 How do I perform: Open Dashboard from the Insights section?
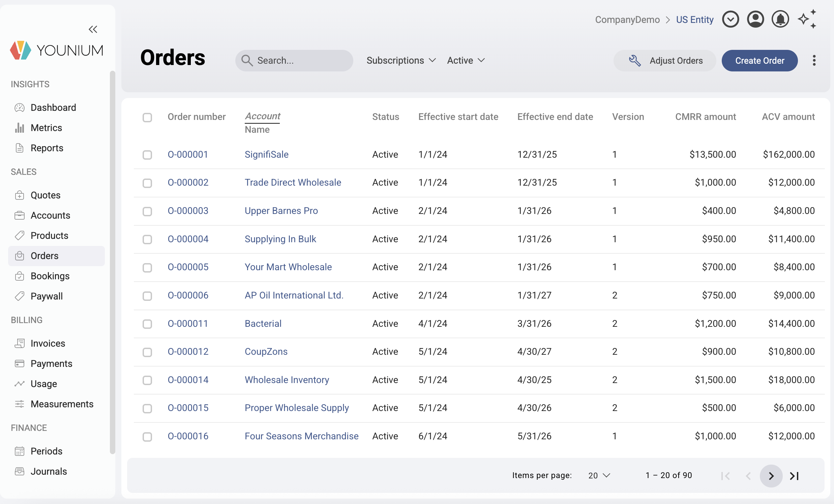coord(53,107)
